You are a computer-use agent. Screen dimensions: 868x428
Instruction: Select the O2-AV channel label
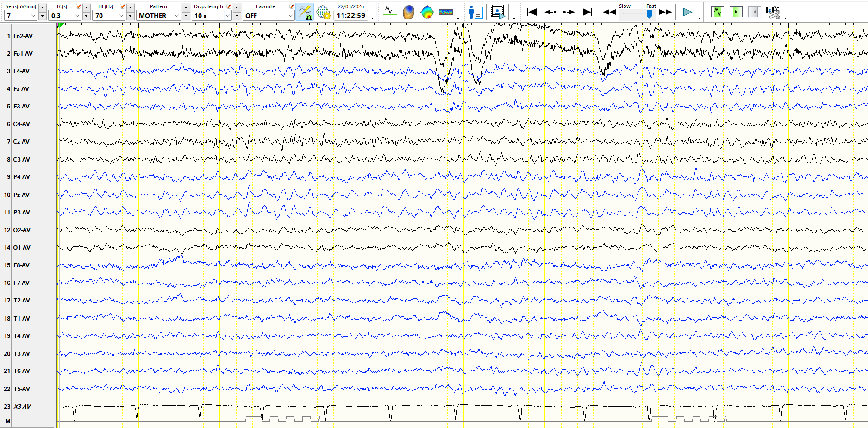pos(22,230)
